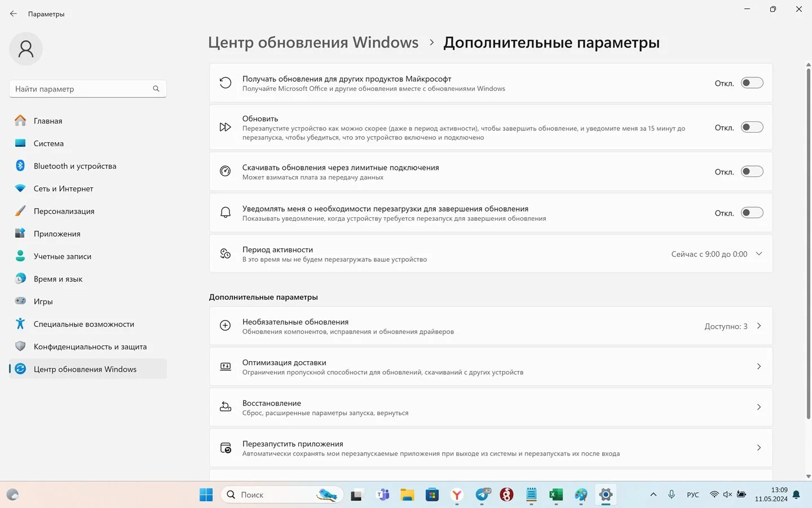Click scroll down arrow of the page

(808, 476)
